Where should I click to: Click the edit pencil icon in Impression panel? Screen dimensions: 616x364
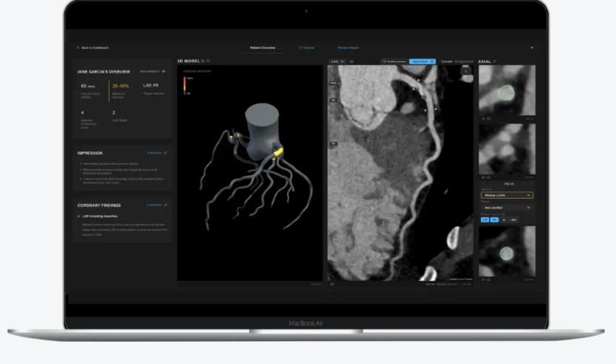coord(165,153)
